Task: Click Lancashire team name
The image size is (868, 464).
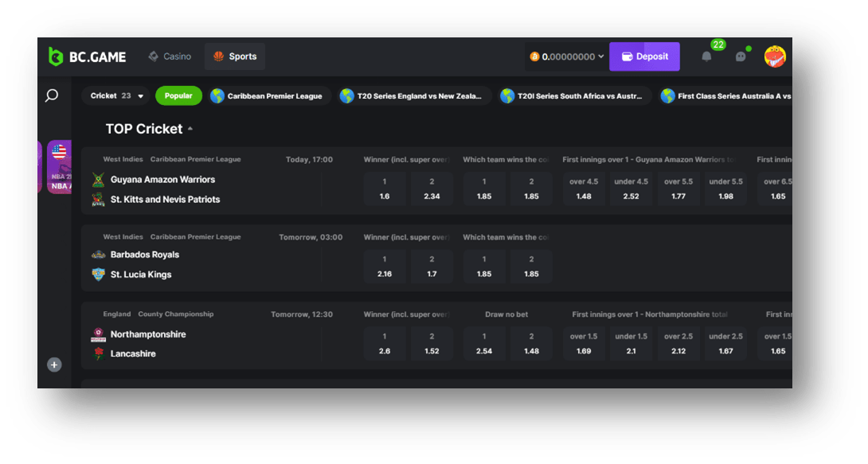Action: 133,353
